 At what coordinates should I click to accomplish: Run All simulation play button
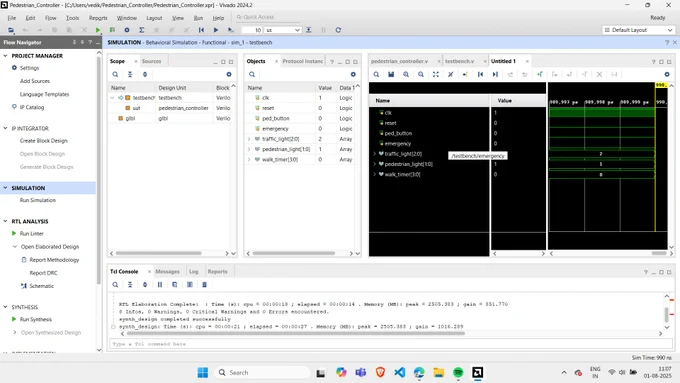click(216, 30)
